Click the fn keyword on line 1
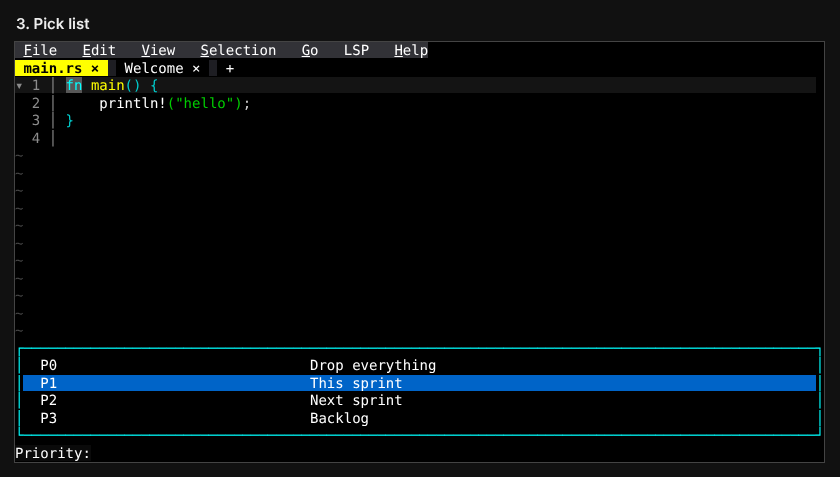The image size is (840, 477). point(74,85)
